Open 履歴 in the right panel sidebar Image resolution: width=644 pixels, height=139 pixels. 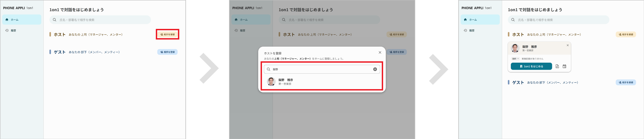(480, 31)
